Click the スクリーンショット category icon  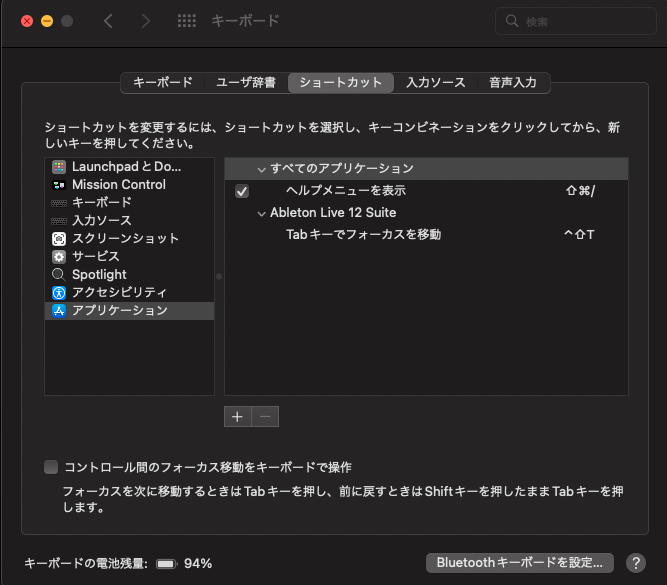click(59, 239)
